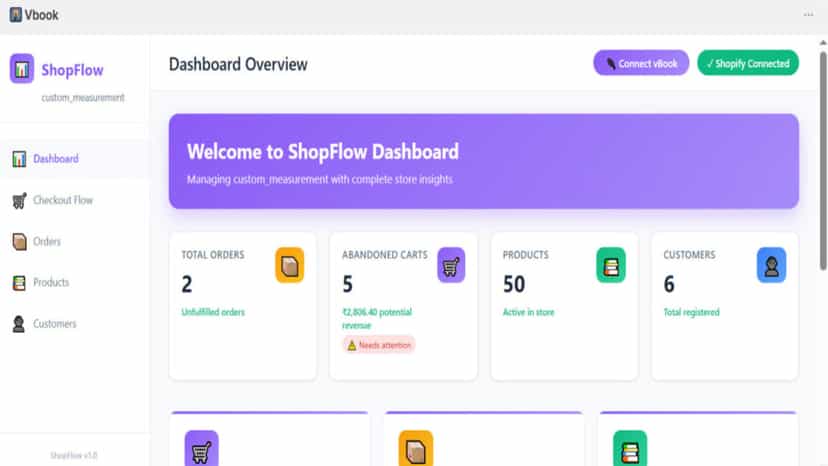This screenshot has height=466, width=828.
Task: Click the TOTAL ORDERS card label
Action: (x=213, y=255)
